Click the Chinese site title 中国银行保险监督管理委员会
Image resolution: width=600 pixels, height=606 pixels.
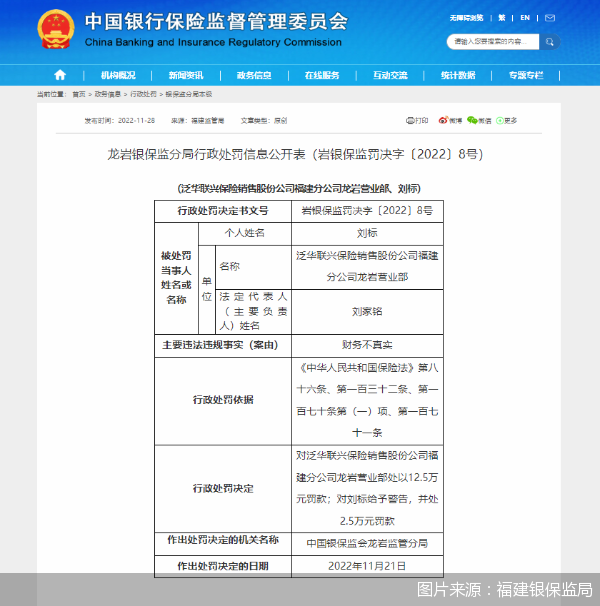216,21
